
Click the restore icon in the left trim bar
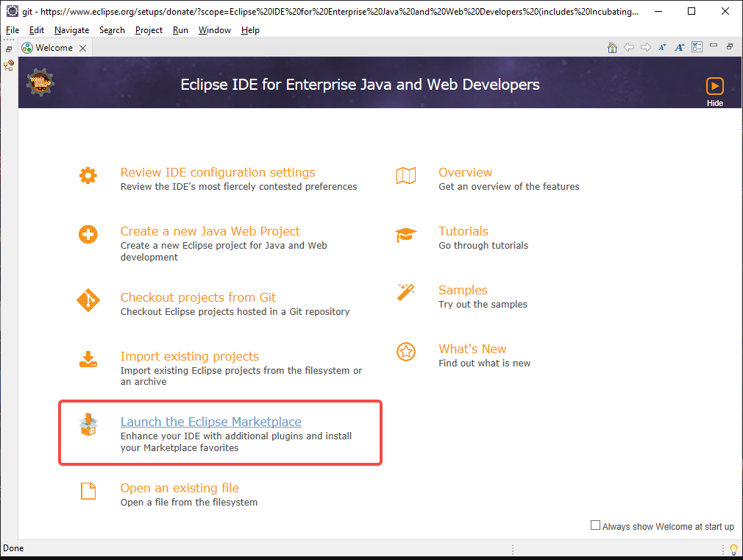[x=9, y=49]
